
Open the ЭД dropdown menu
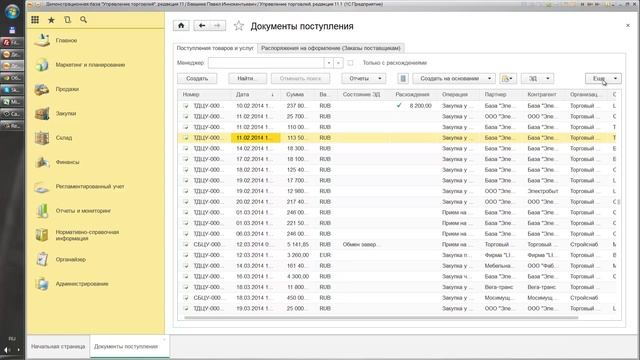[x=537, y=78]
